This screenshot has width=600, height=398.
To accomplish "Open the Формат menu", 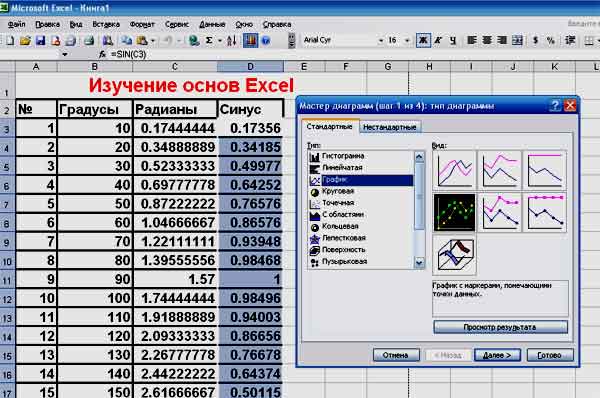I will pyautogui.click(x=142, y=24).
